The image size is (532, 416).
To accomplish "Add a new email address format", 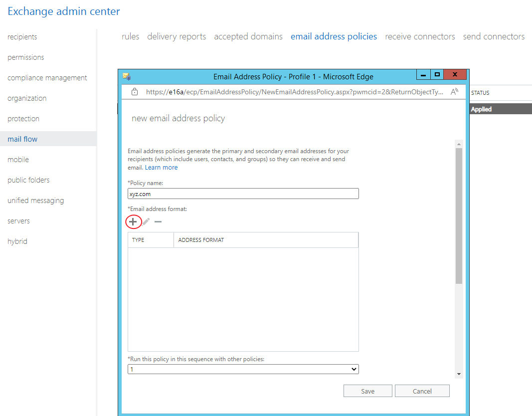I will click(x=133, y=222).
